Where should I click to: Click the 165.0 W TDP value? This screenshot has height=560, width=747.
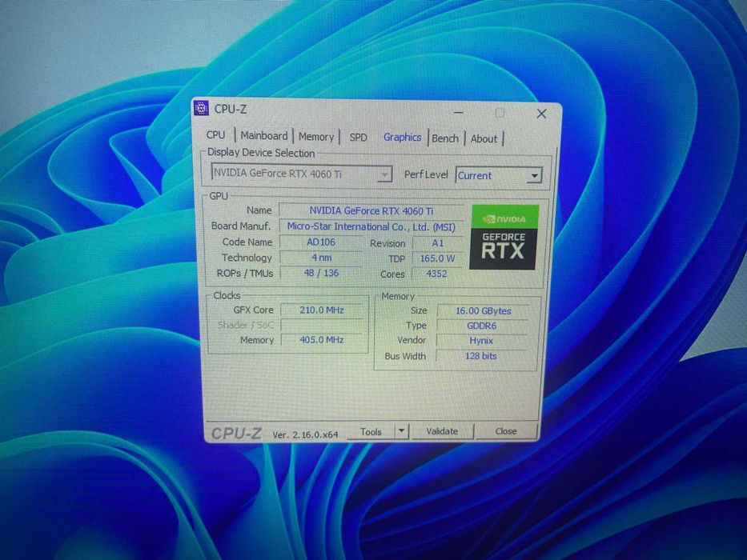tap(437, 258)
